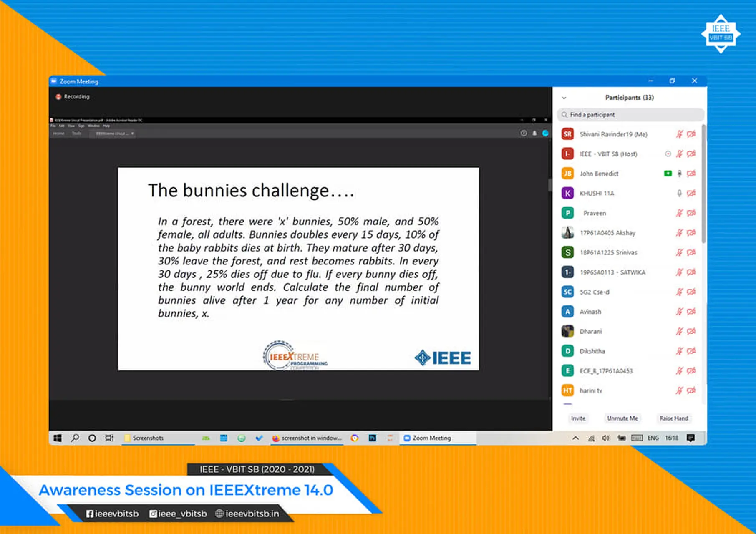
Task: Click the volume speaker icon in the taskbar
Action: 606,438
